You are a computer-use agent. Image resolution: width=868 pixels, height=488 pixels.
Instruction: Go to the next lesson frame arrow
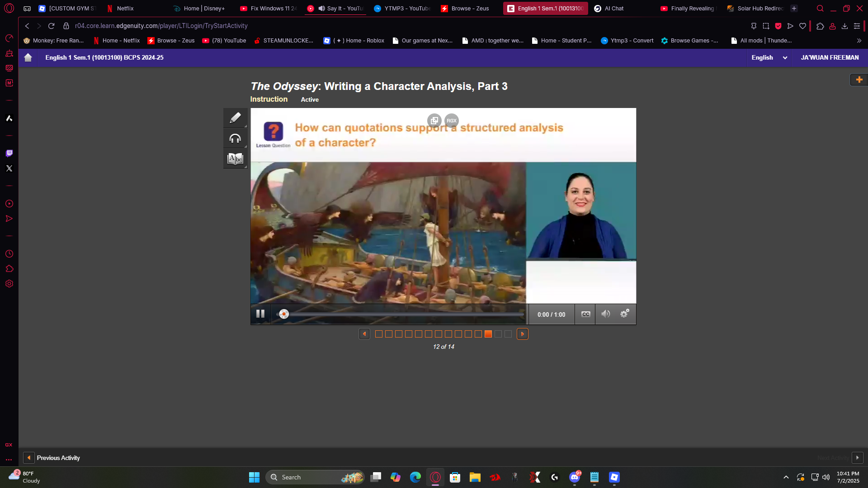(523, 334)
